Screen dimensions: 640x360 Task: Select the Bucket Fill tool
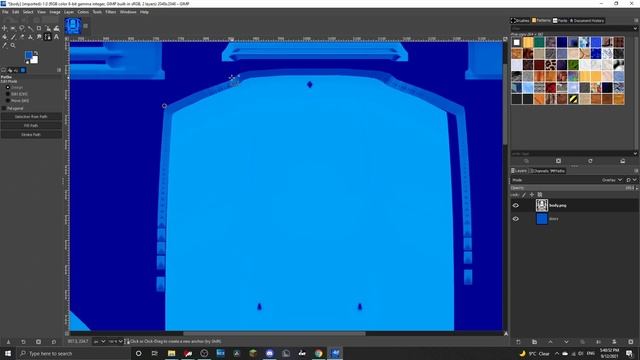[4, 37]
